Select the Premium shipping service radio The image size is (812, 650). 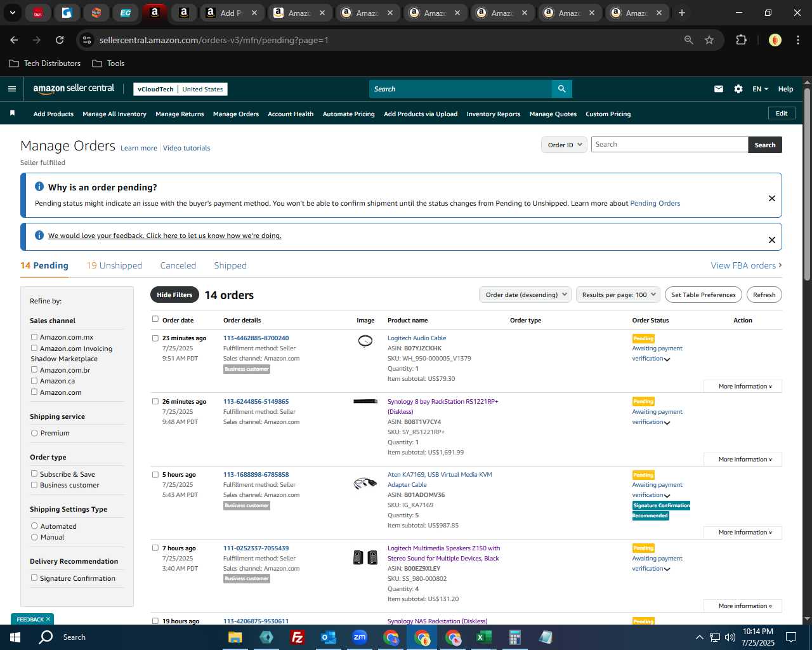click(34, 433)
